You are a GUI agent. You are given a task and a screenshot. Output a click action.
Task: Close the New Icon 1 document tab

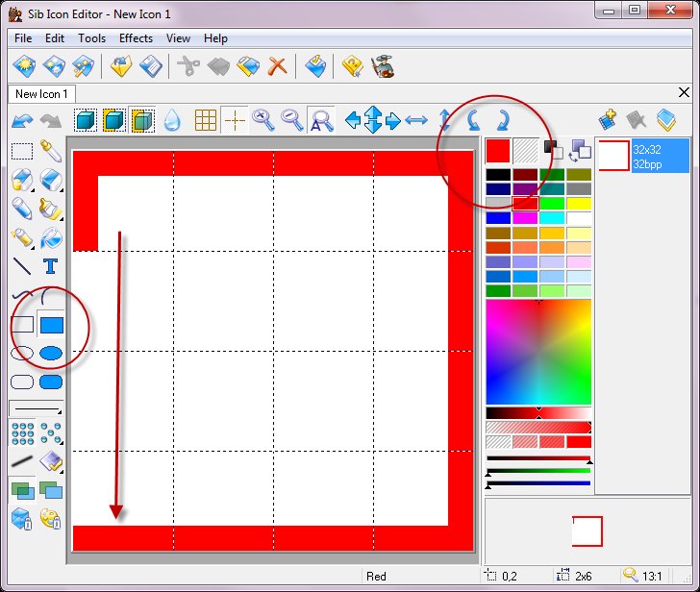(684, 92)
